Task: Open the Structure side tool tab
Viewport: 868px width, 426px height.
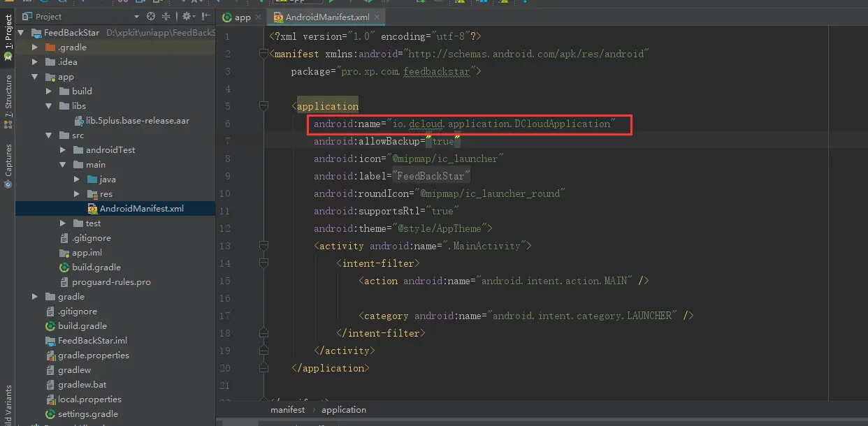Action: coord(8,101)
